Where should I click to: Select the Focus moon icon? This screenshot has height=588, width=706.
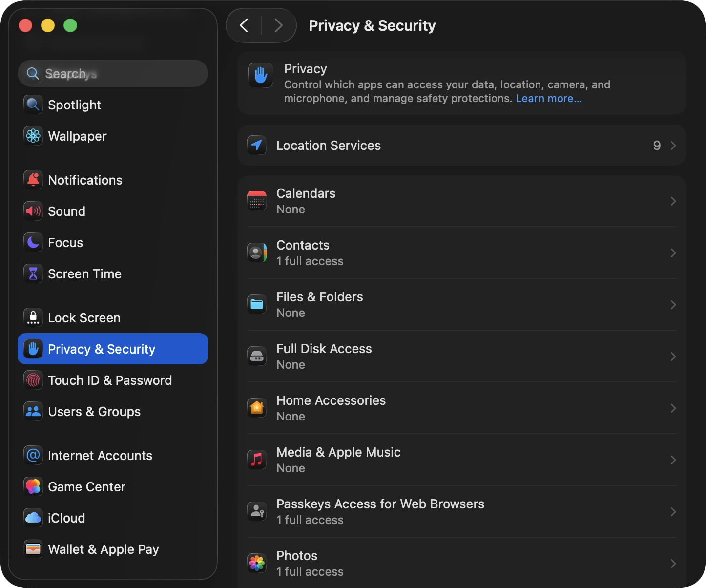point(32,242)
